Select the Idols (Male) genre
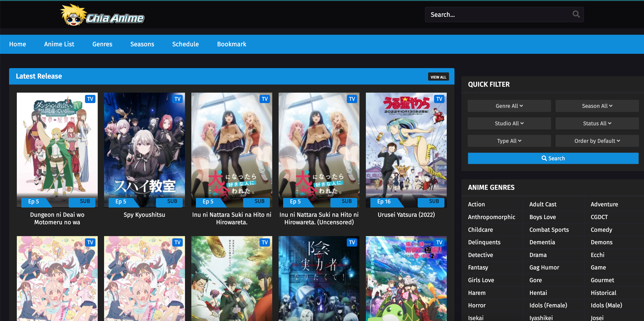 pos(606,306)
